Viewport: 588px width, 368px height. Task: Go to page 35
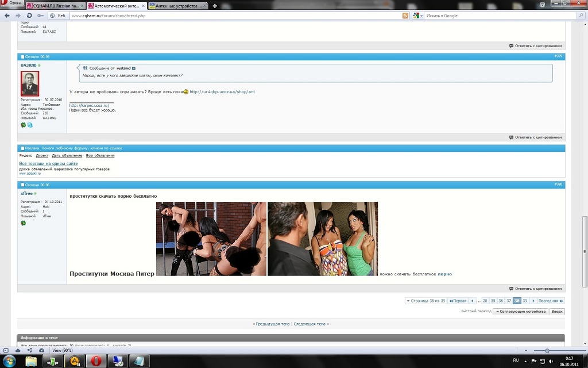(x=493, y=301)
